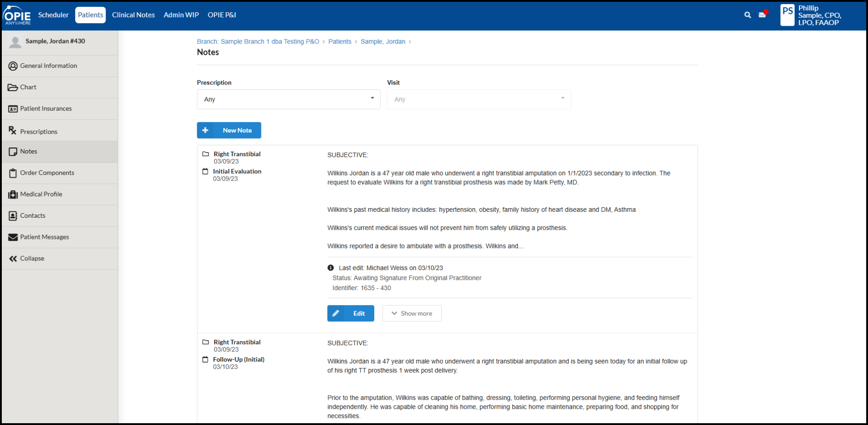Click the Patient Insurances card icon
This screenshot has width=868, height=425.
tap(13, 109)
